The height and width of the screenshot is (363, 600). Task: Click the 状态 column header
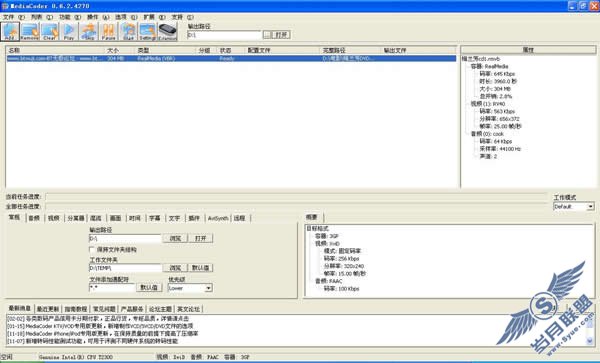point(231,50)
